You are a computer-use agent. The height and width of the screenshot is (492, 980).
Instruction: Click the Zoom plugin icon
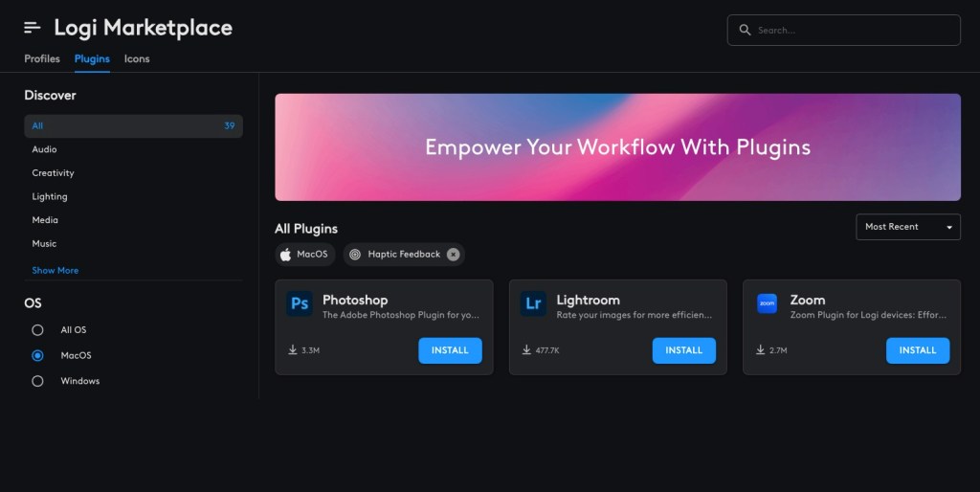(x=767, y=303)
